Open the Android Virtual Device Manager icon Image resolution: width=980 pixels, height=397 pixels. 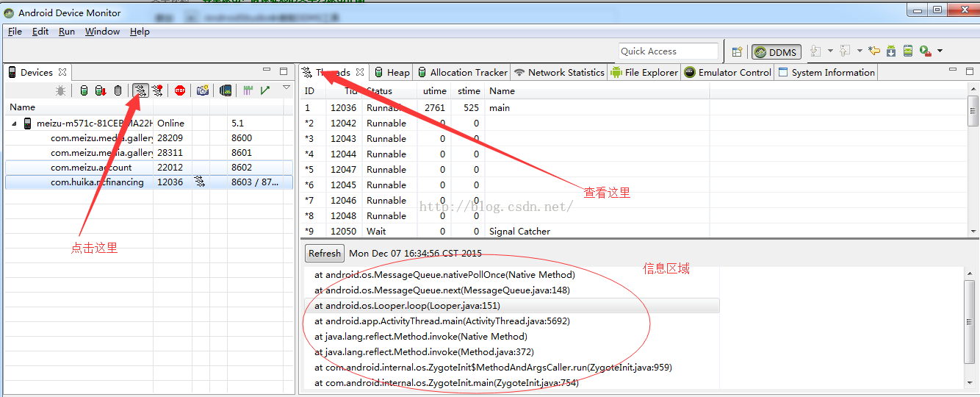coord(908,51)
